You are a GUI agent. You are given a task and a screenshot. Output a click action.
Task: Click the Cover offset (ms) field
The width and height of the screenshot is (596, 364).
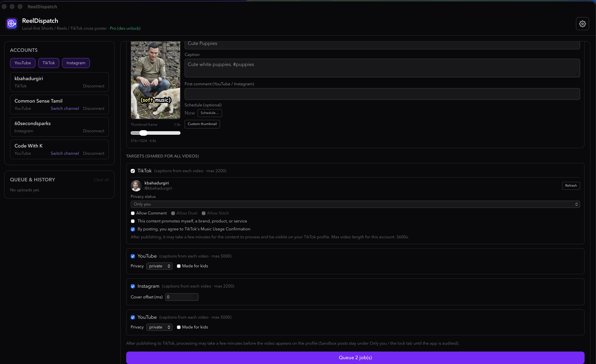[x=182, y=297]
